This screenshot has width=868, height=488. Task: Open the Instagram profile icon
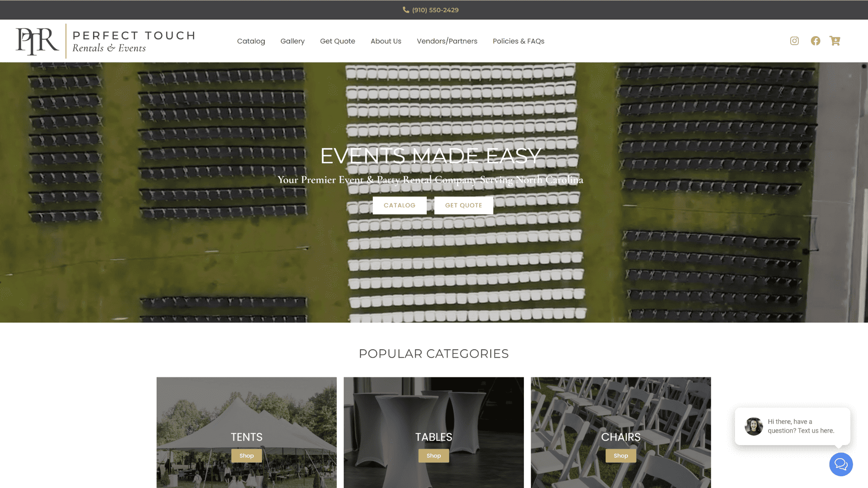pos(794,41)
